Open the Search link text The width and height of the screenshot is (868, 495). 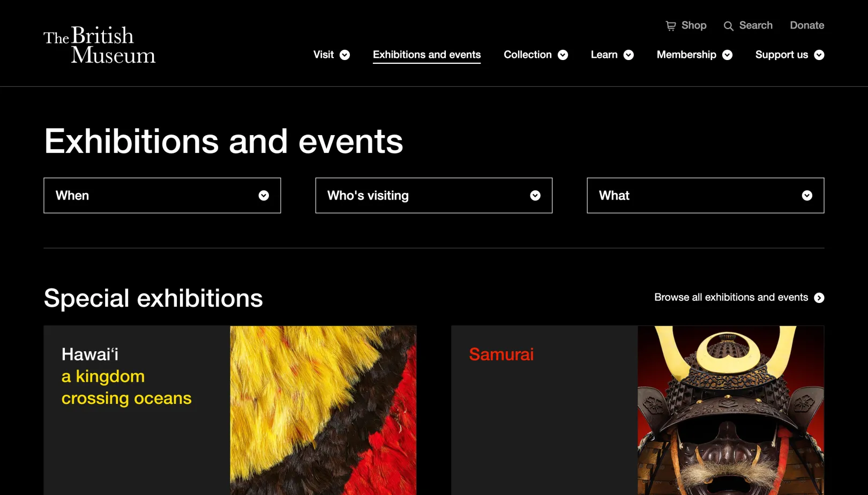[x=755, y=25]
